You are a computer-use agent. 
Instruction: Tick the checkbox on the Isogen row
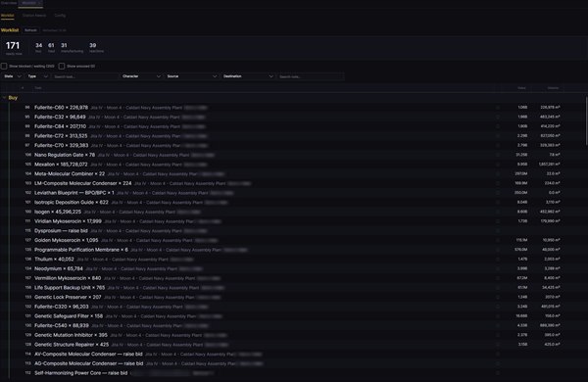pos(498,212)
